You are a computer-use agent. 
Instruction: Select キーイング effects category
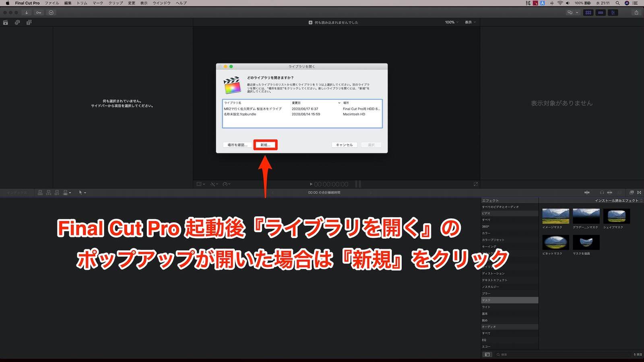(510, 247)
